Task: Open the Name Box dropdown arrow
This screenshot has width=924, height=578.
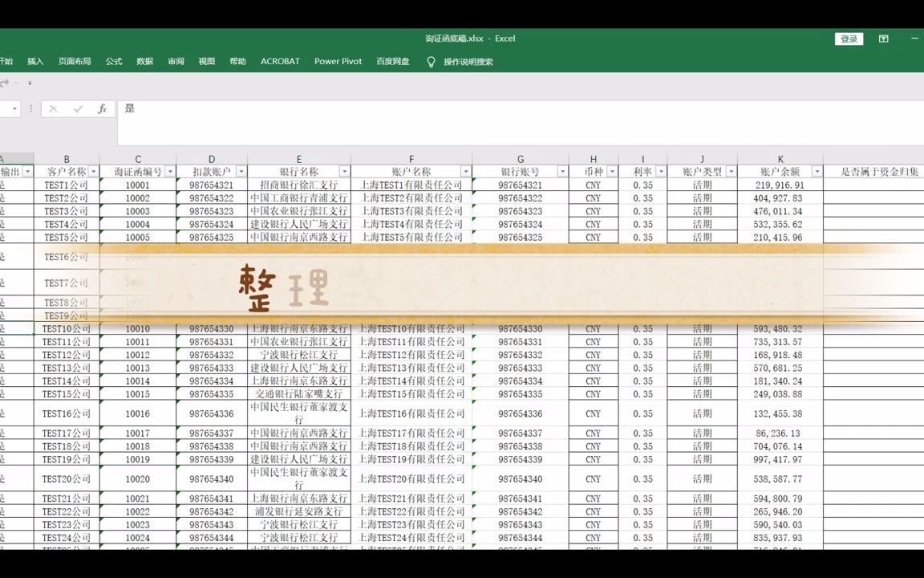Action: pyautogui.click(x=14, y=108)
